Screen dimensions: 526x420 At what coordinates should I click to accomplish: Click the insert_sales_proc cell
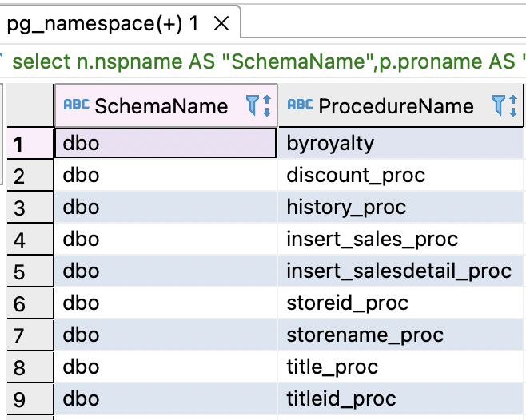click(x=400, y=239)
